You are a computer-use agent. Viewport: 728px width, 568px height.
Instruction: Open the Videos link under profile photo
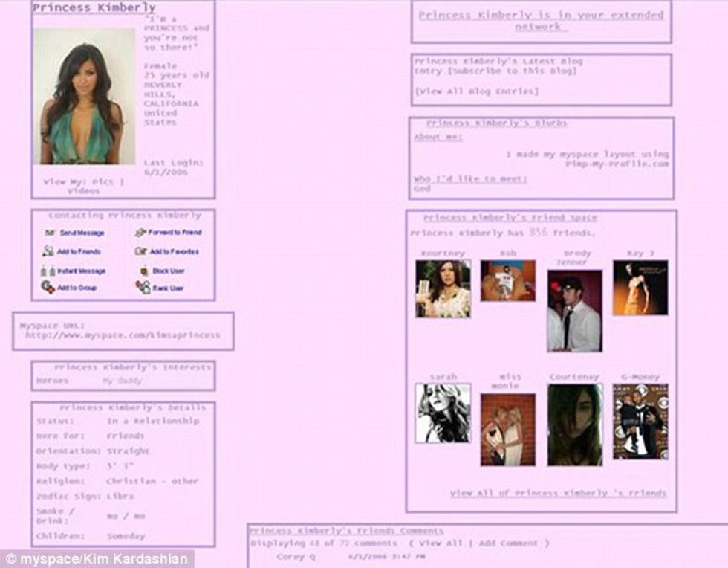[x=83, y=191]
